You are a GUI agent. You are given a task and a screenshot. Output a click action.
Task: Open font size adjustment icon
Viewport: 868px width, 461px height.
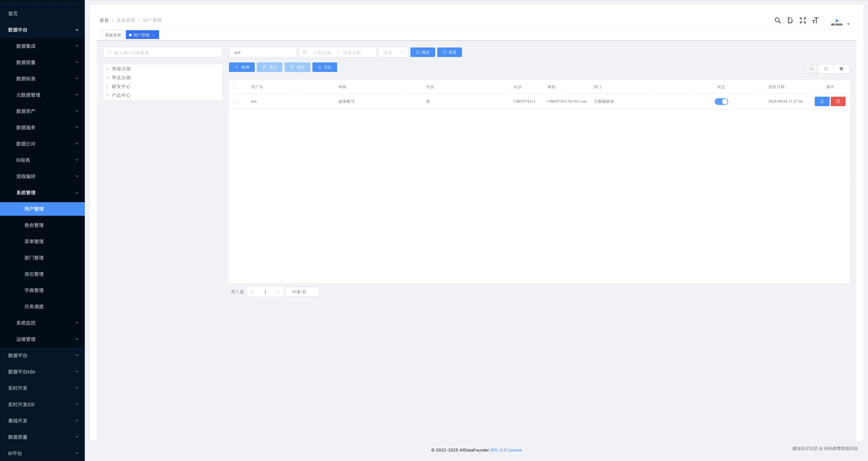[x=815, y=21]
